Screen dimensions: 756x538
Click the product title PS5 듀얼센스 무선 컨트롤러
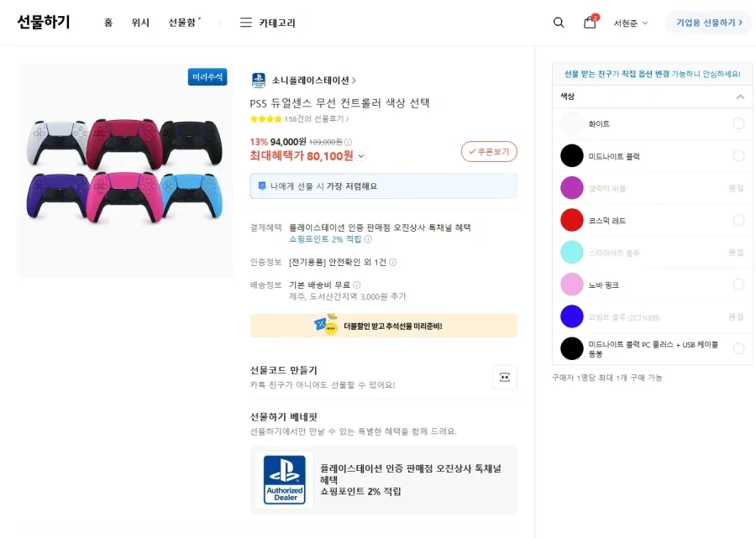339,102
